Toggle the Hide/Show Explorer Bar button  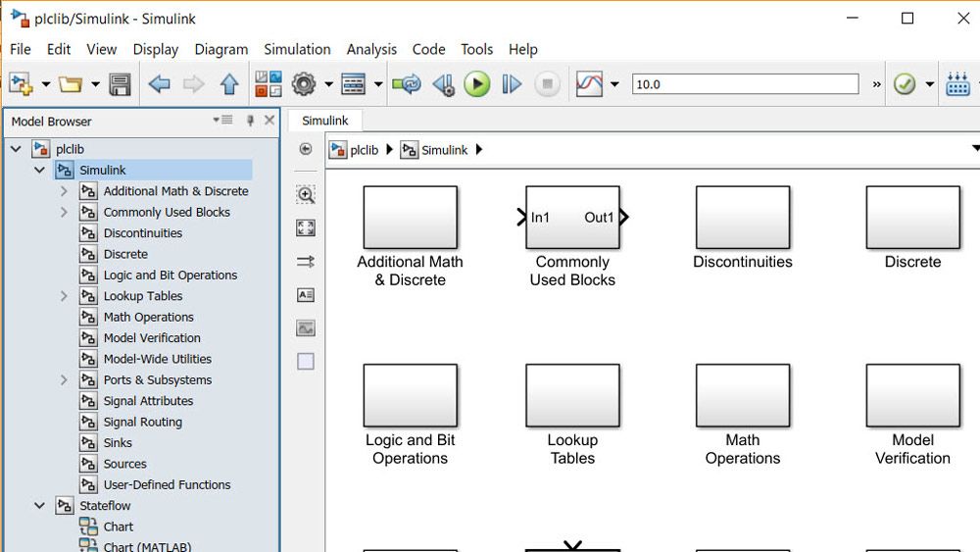tap(306, 149)
